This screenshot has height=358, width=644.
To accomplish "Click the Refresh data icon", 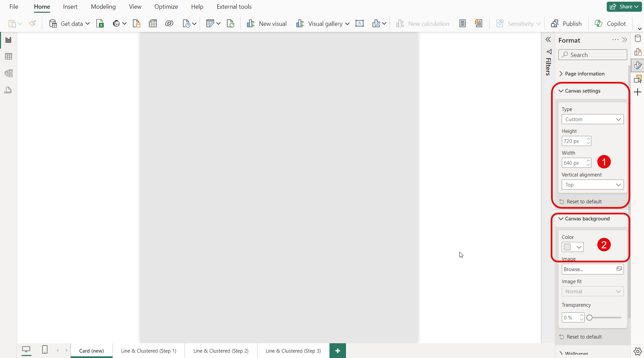I will (231, 23).
